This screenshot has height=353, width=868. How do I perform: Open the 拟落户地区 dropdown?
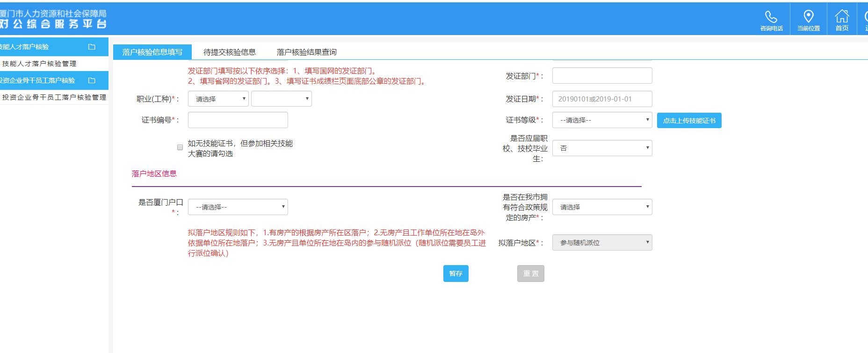(x=602, y=243)
